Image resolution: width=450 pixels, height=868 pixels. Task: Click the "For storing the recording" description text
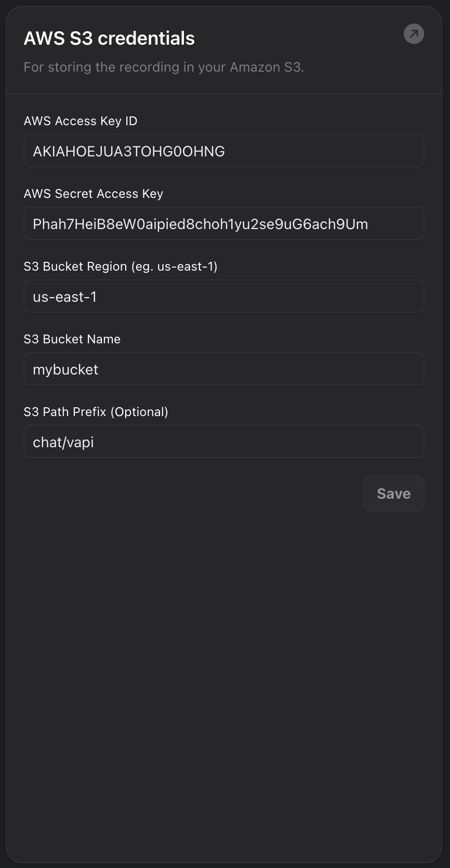pos(164,67)
